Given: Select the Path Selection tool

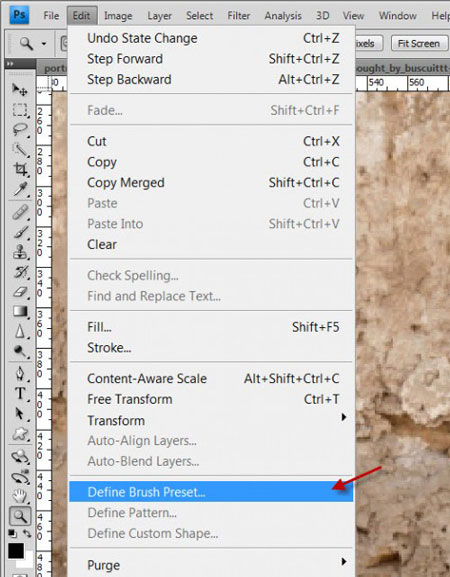Looking at the screenshot, I should point(20,414).
